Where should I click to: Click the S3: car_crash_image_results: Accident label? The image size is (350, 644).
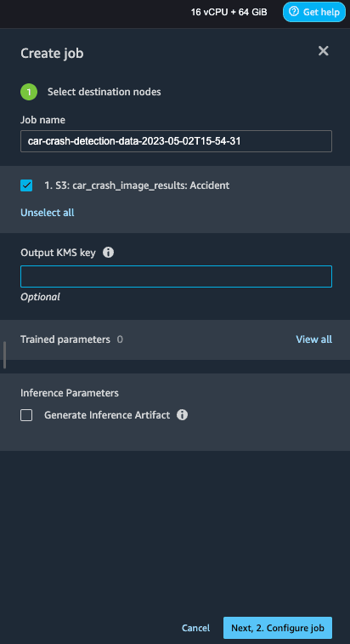click(x=137, y=185)
